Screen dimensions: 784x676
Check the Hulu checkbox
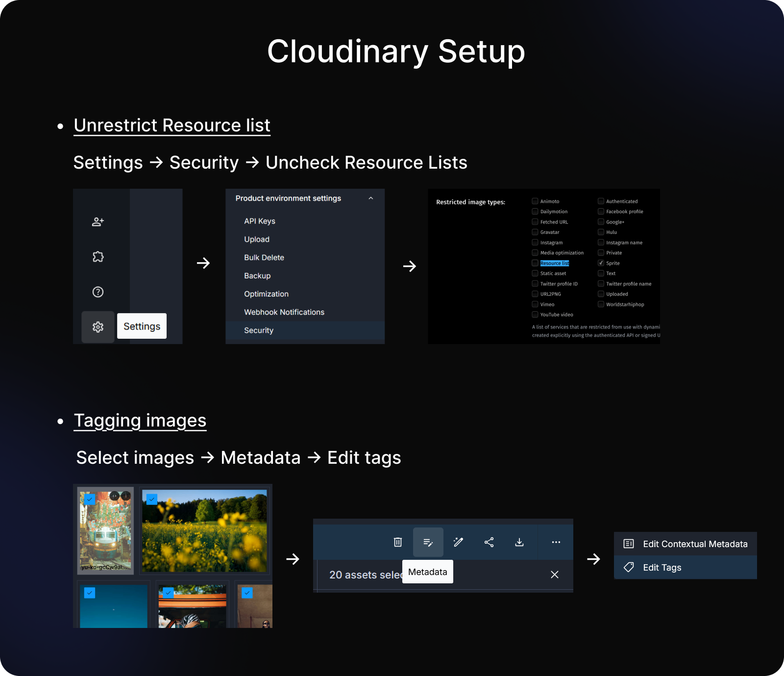coord(601,232)
